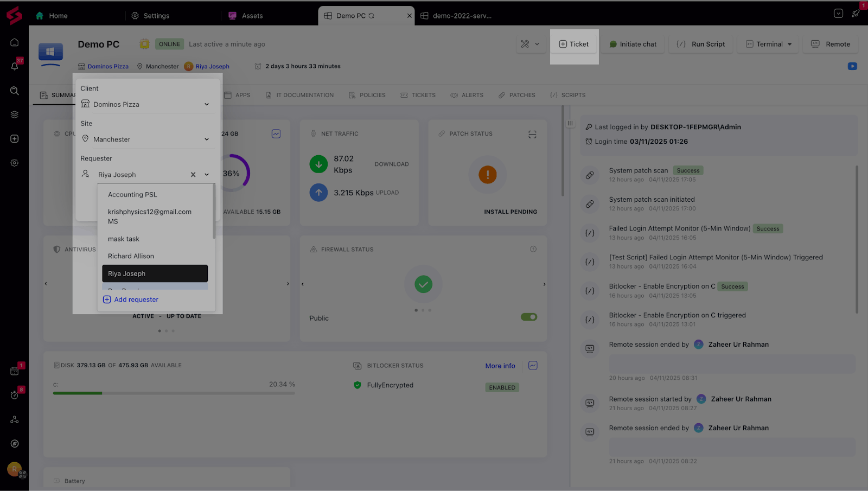Open notifications bell in sidebar
This screenshot has height=491, width=868.
(x=15, y=66)
